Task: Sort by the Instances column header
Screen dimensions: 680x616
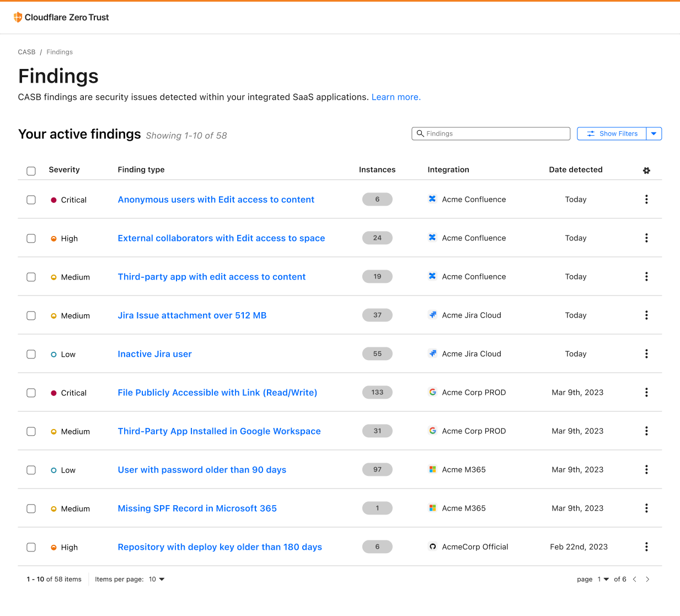Action: coord(377,169)
